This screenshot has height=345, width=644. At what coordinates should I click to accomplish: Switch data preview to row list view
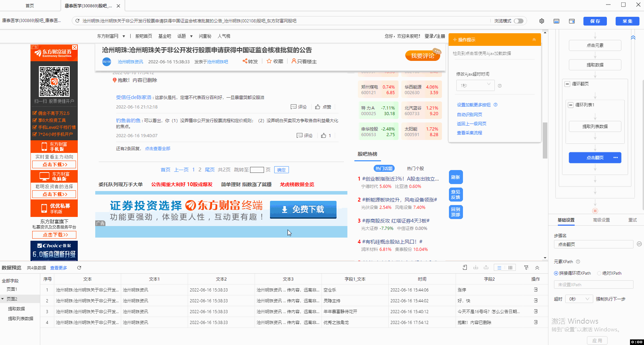(x=499, y=268)
